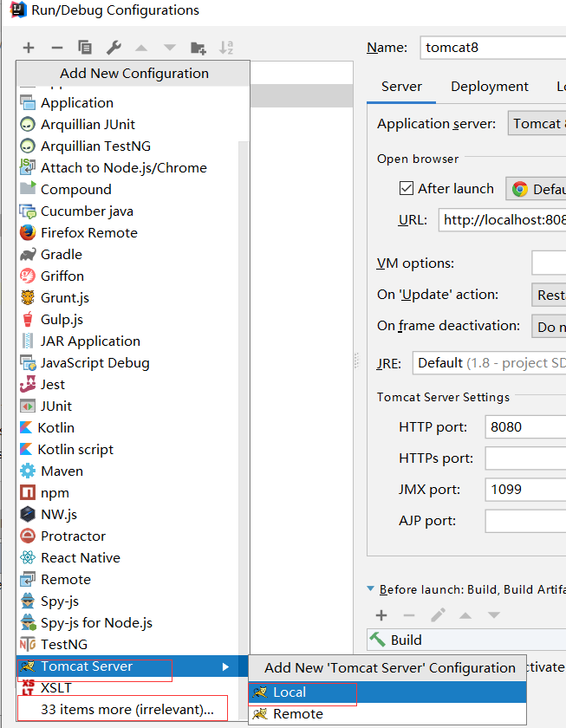Expand Tomcat Server submenu arrow
566x728 pixels.
(225, 666)
